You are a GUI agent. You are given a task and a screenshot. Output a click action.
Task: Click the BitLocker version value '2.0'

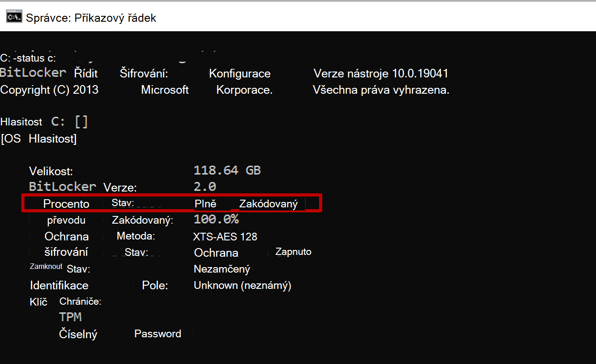[x=205, y=187]
